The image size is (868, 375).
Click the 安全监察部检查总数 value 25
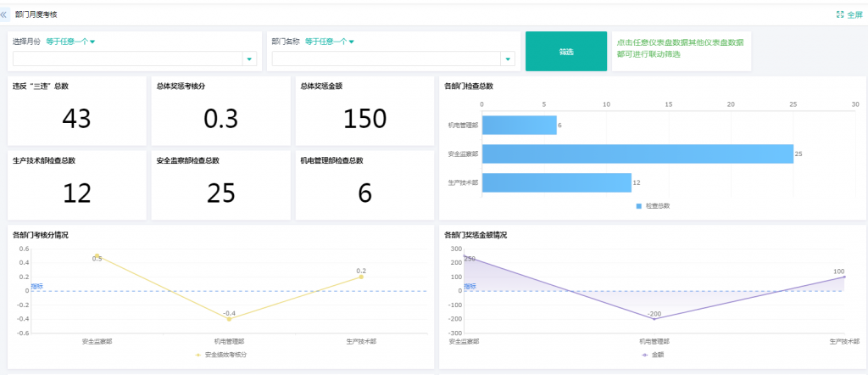221,193
